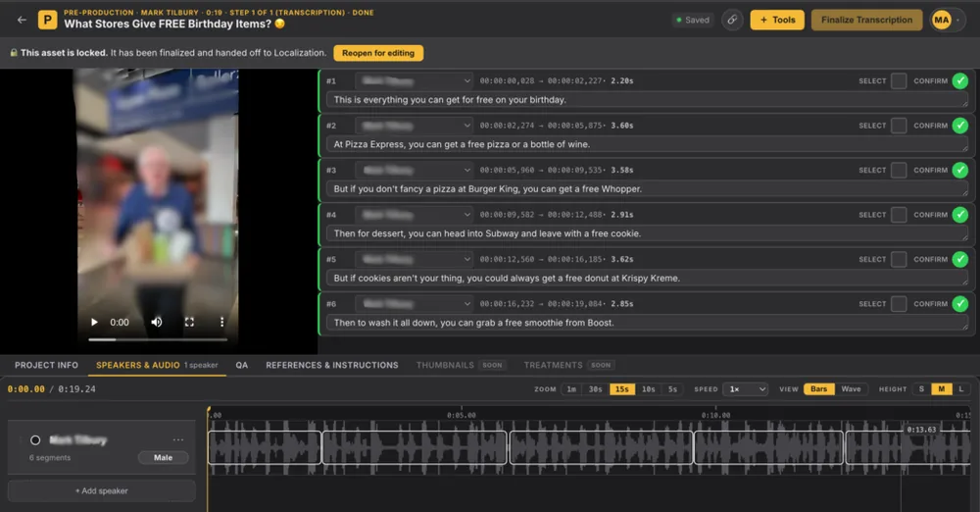Open speaker dropdown for segment #6
The width and height of the screenshot is (980, 512).
[415, 303]
